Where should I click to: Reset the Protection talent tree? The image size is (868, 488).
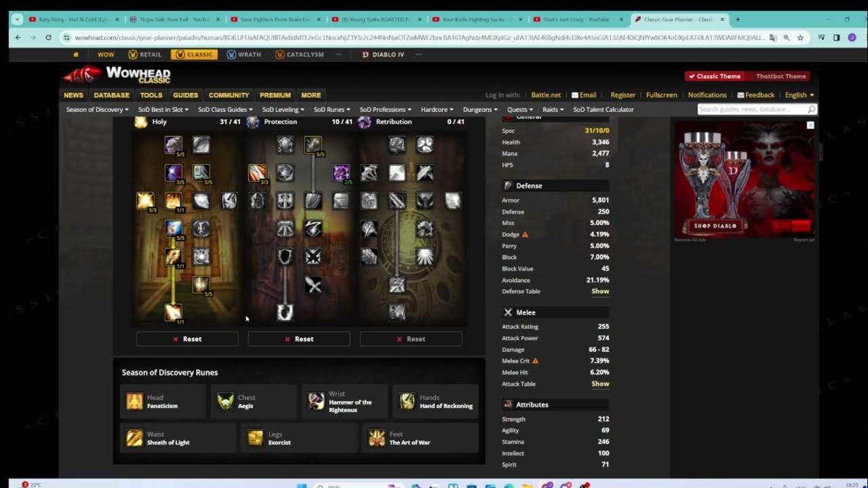(299, 339)
